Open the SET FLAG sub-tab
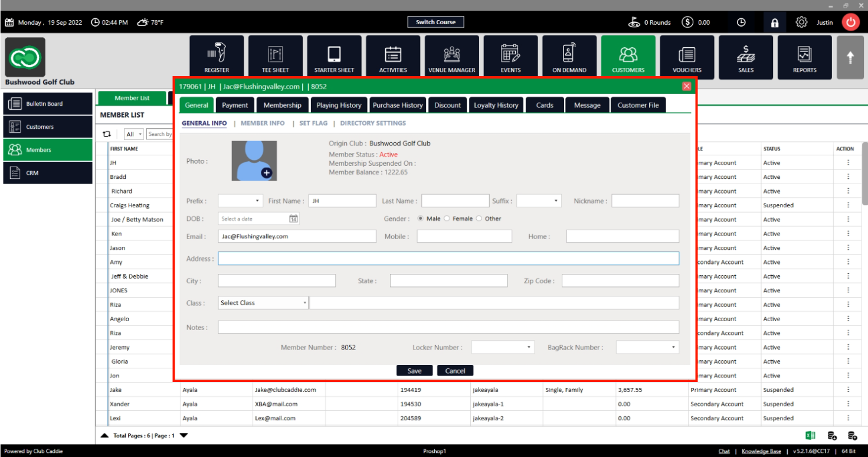868x457 pixels. [x=313, y=123]
